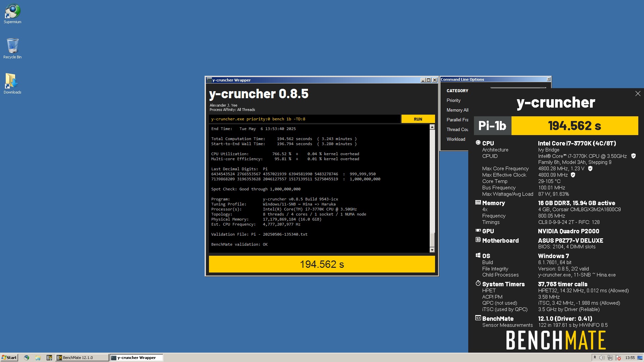The width and height of the screenshot is (644, 362).
Task: Click the Max Core Frequency verified shield icon
Action: pyautogui.click(x=590, y=169)
